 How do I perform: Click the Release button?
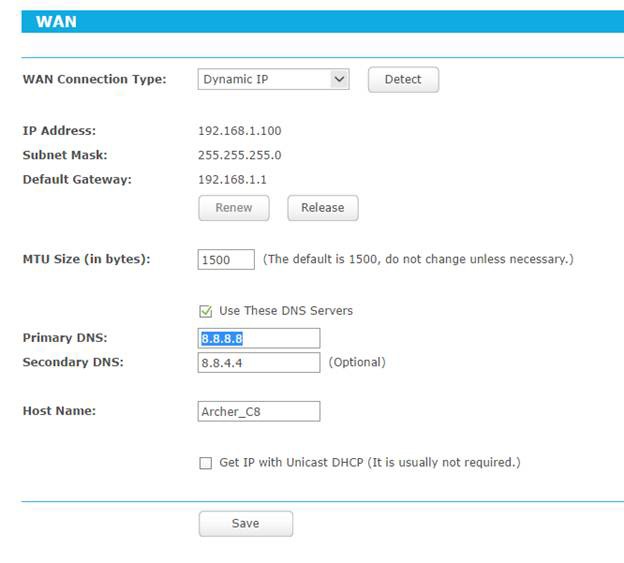[x=323, y=208]
